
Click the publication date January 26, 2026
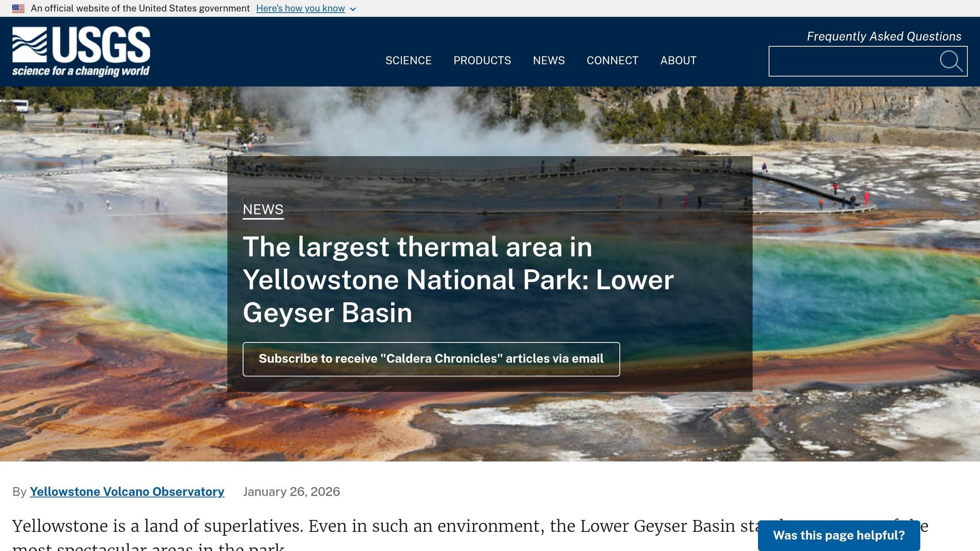click(291, 492)
